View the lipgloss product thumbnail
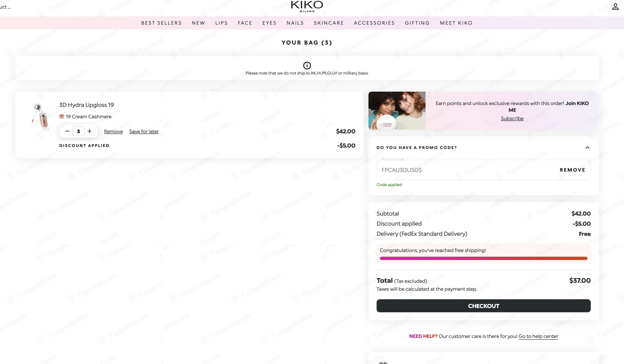Screen dimensions: 624x364 coord(40,116)
